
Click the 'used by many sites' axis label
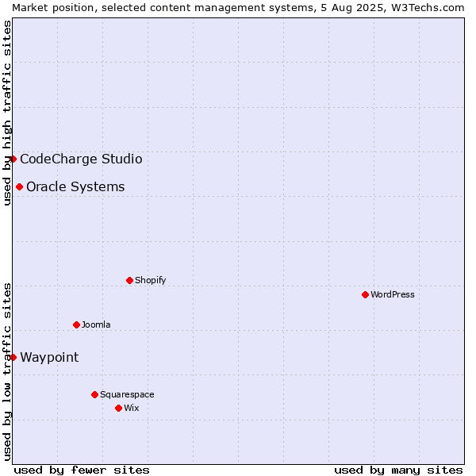pos(398,470)
